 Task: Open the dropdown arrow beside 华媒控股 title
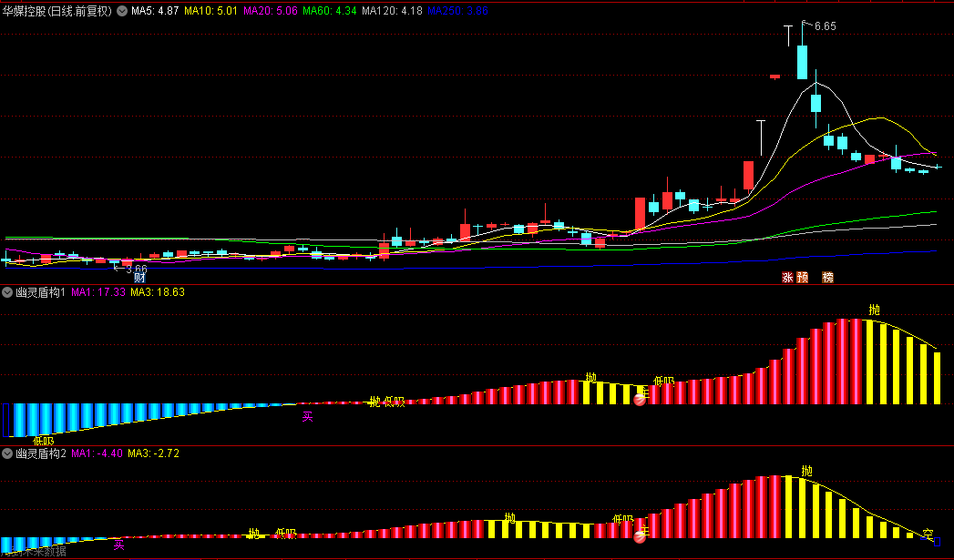tap(122, 11)
